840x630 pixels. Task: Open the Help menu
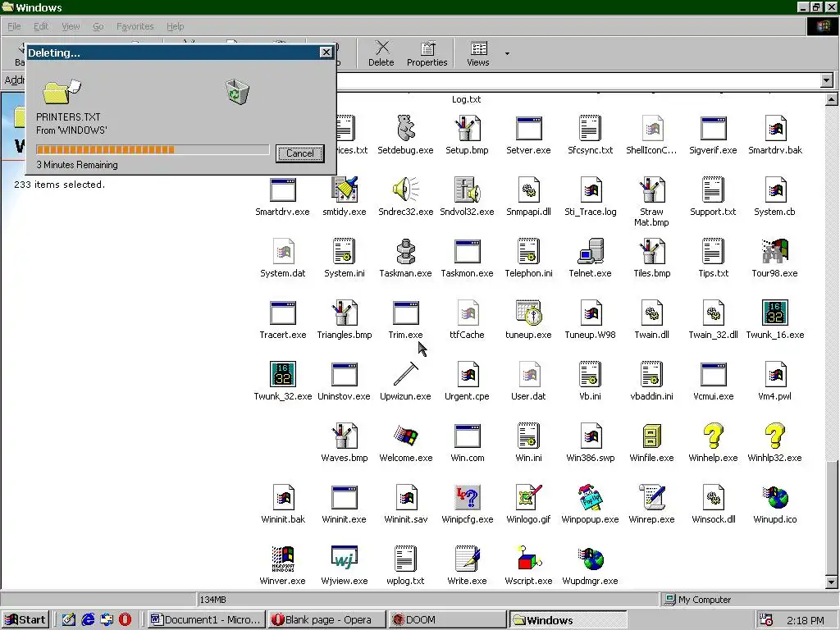[x=175, y=26]
